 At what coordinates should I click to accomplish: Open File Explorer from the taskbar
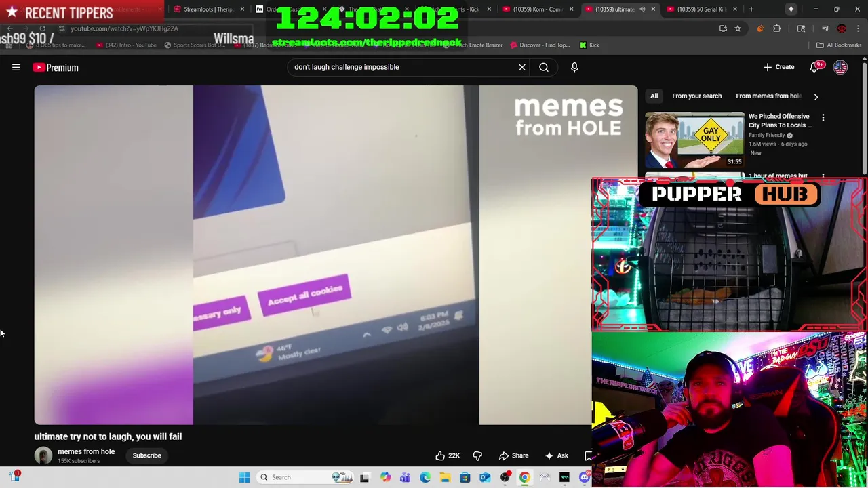click(x=445, y=477)
